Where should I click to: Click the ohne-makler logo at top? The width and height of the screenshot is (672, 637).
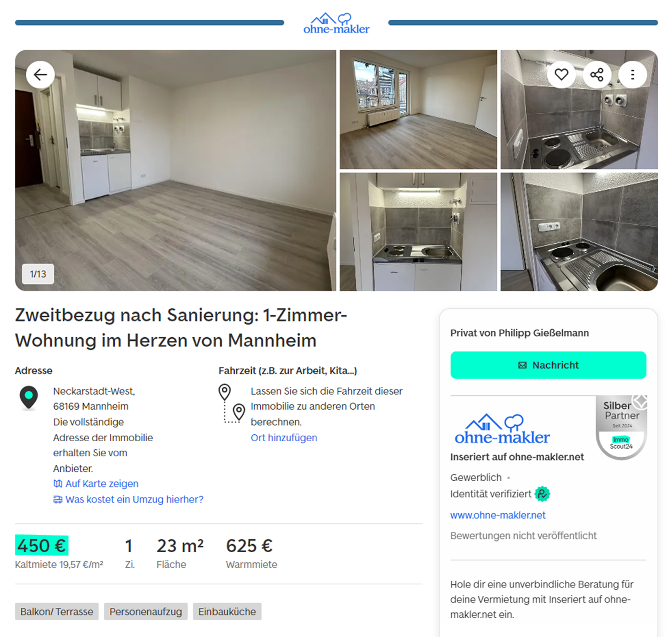point(337,23)
